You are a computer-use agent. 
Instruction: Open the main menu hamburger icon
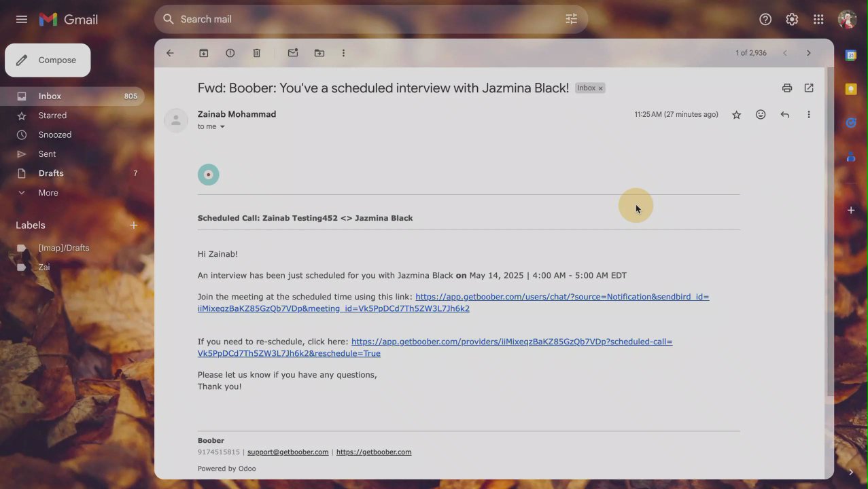(22, 19)
